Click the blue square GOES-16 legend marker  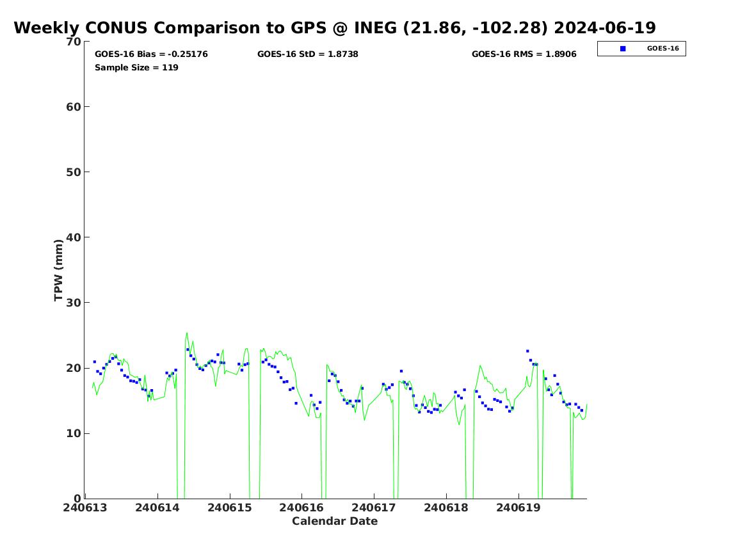[x=623, y=49]
